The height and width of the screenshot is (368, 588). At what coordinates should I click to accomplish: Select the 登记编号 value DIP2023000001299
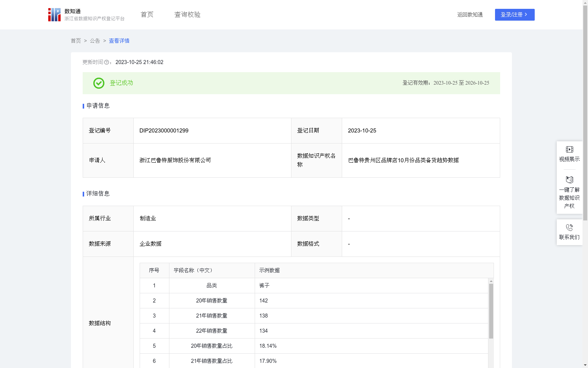164,130
